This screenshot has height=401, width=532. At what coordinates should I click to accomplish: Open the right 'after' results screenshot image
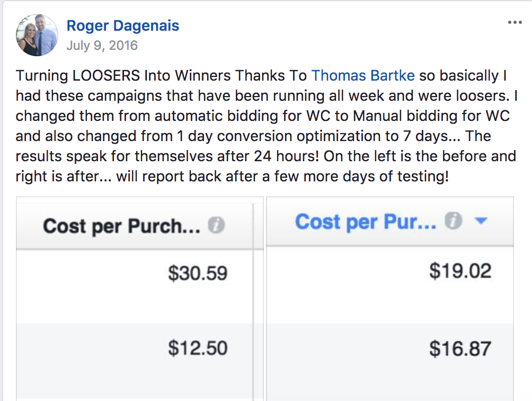(x=390, y=299)
